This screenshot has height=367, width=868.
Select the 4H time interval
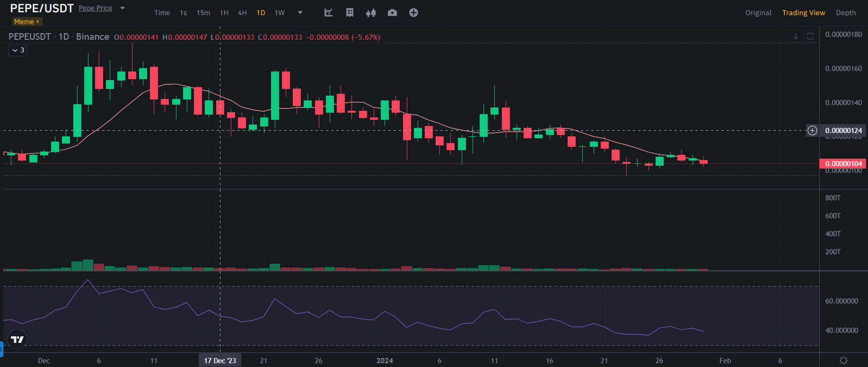(x=242, y=13)
